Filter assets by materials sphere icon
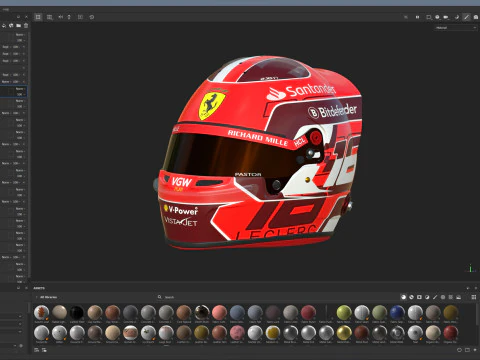 pos(403,297)
